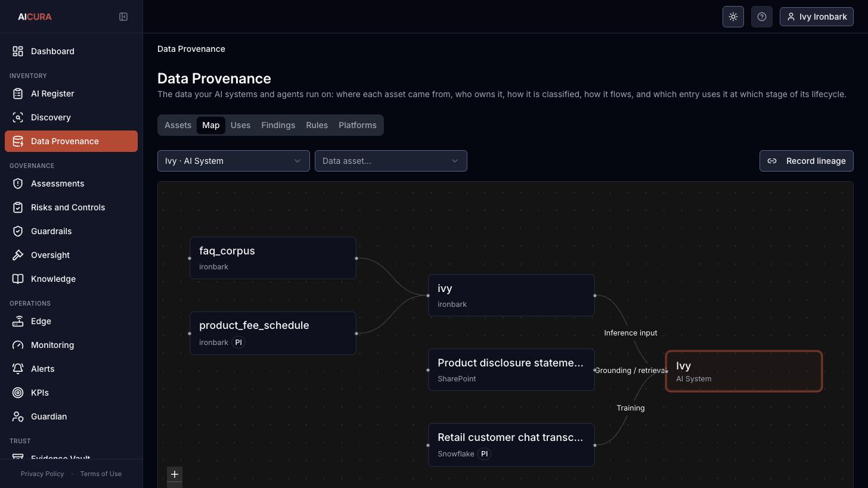
Task: Switch to the Findings tab
Action: tap(278, 125)
